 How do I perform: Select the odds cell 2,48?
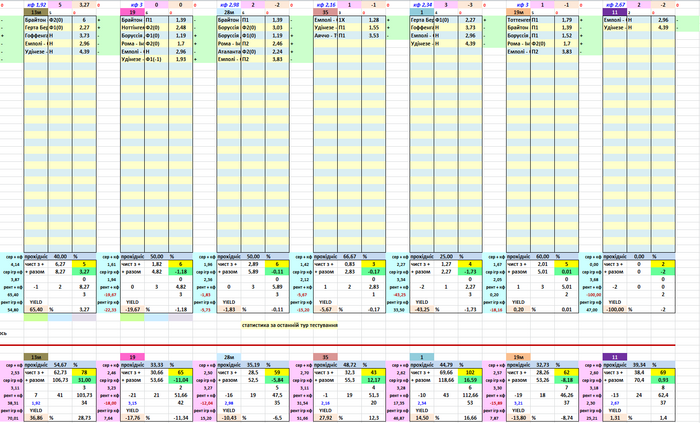click(181, 28)
